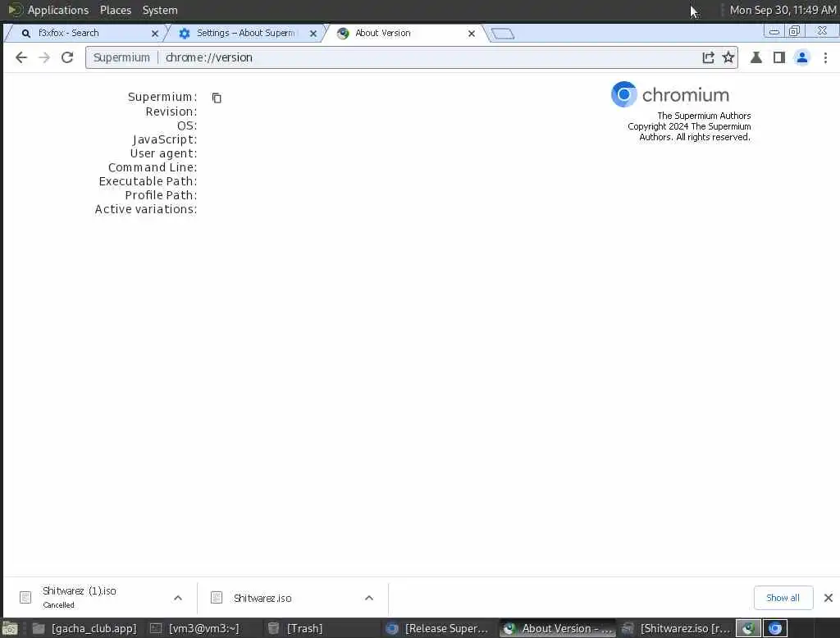Open the profile avatar menu
840x638 pixels.
(802, 57)
